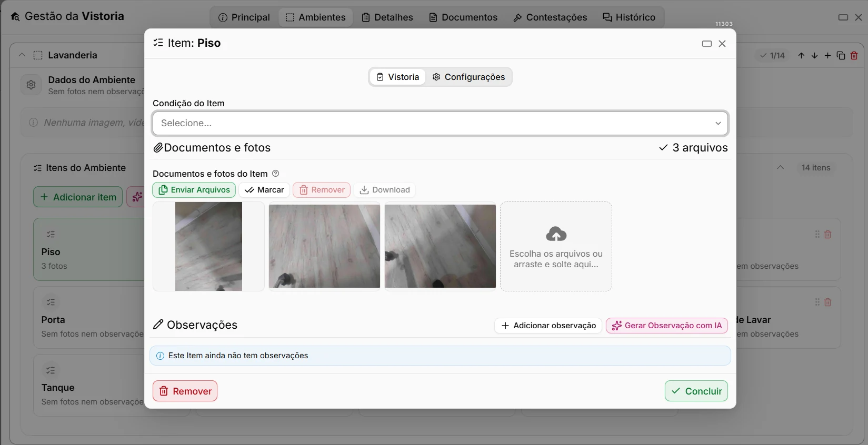
Task: Click the red trash icon in Lavanderia toolbar
Action: click(x=854, y=55)
